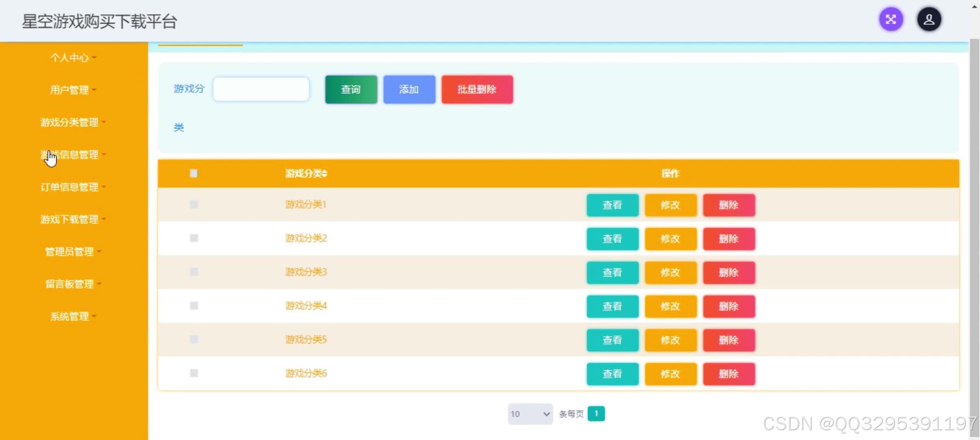Viewport: 980px width, 440px height.
Task: Click the 游戏分类4 cell text
Action: (306, 306)
